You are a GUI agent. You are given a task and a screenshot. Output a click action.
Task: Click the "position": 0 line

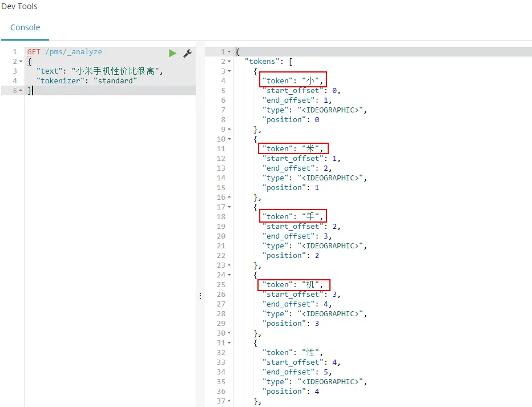tap(291, 120)
